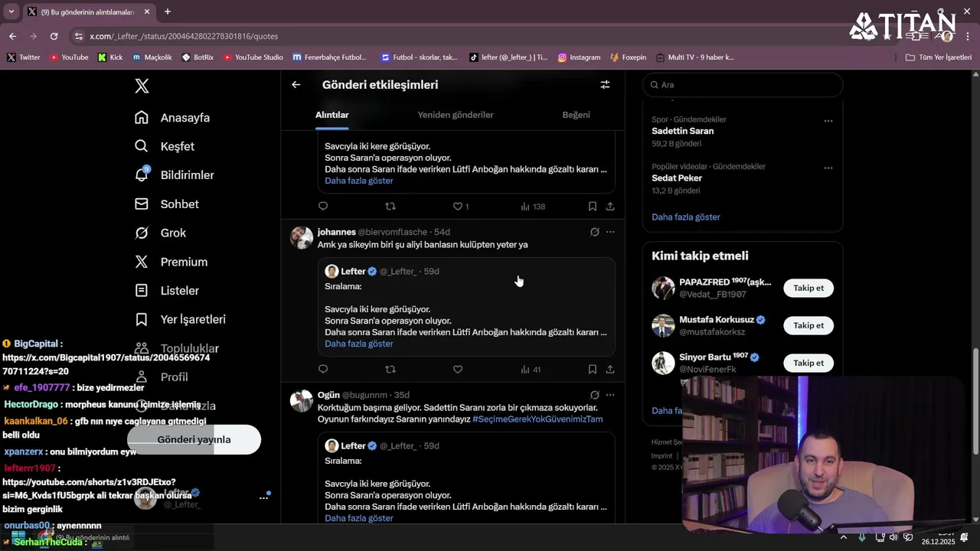The height and width of the screenshot is (551, 980).
Task: Bookmark the post with 138 views
Action: click(x=593, y=207)
